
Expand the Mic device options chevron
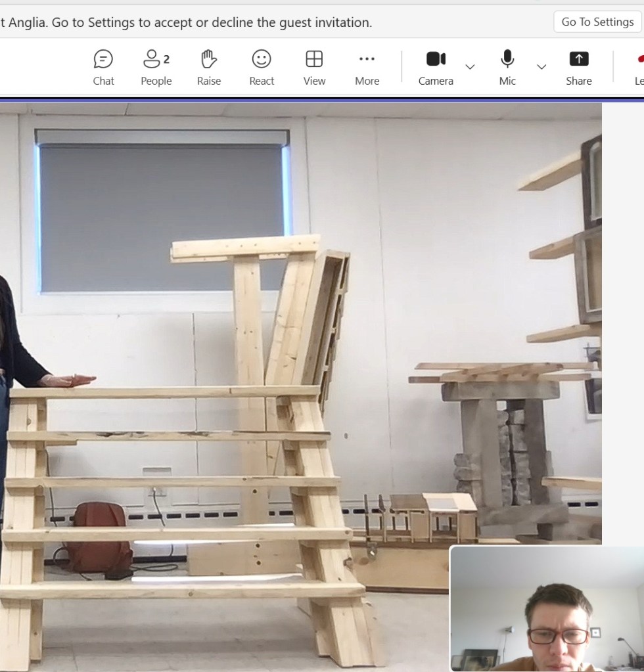click(x=541, y=66)
